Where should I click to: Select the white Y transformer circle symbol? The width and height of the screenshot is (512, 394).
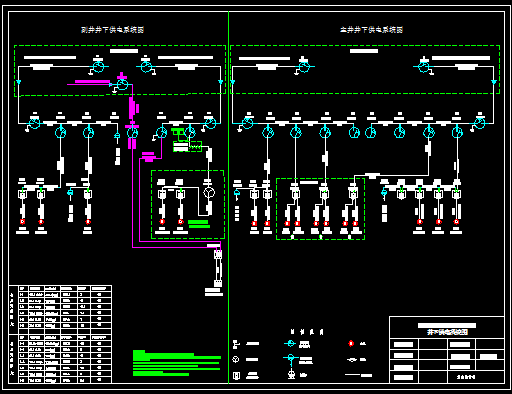pos(209,192)
